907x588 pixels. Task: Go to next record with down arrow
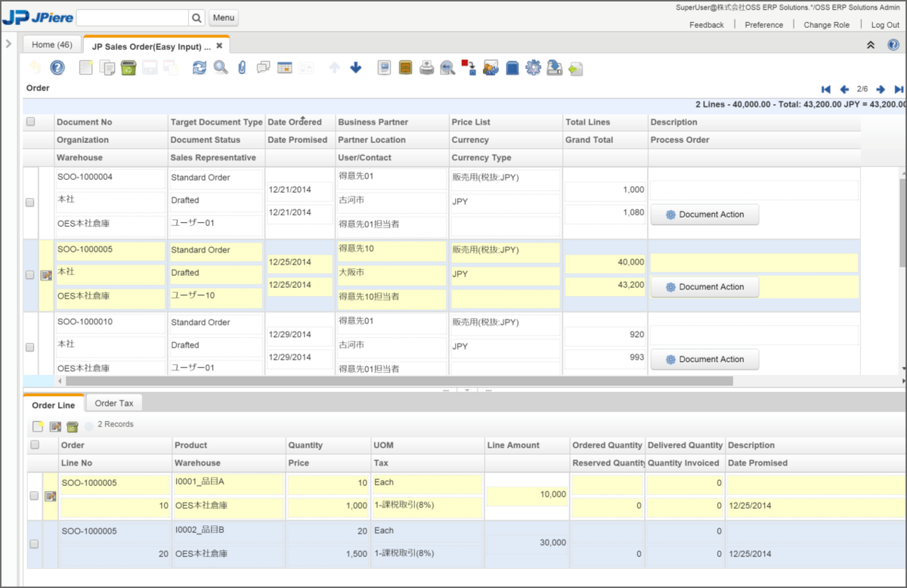(356, 68)
